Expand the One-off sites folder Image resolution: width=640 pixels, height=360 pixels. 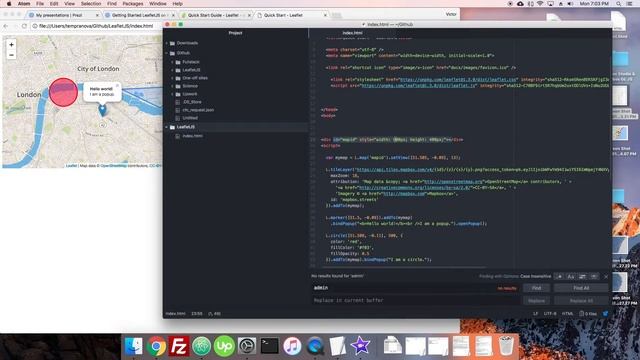coord(172,78)
